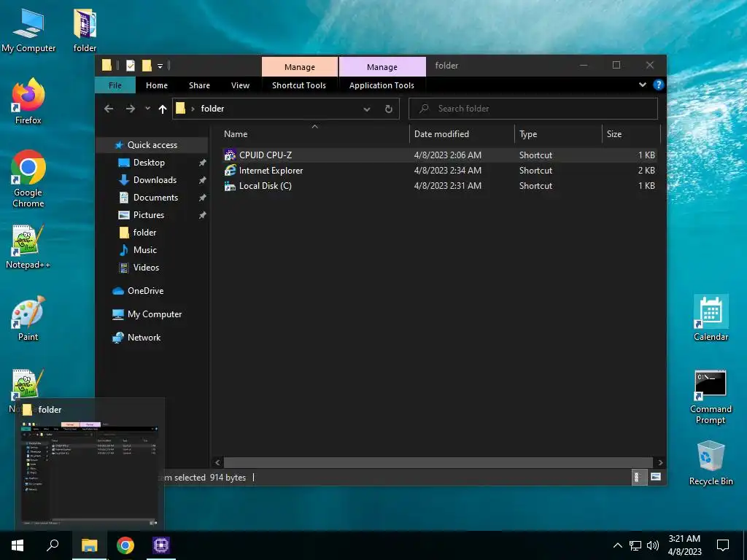
Task: Select Videos in navigation pane
Action: pyautogui.click(x=146, y=267)
